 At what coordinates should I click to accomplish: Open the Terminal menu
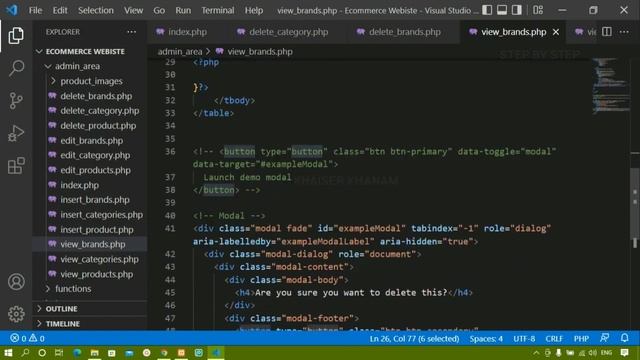click(x=218, y=10)
